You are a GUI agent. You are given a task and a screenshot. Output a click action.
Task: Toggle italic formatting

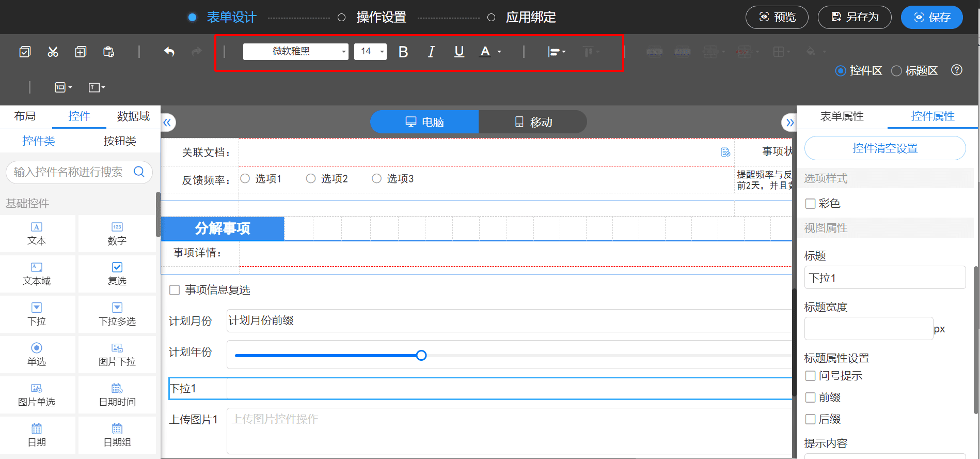point(431,52)
